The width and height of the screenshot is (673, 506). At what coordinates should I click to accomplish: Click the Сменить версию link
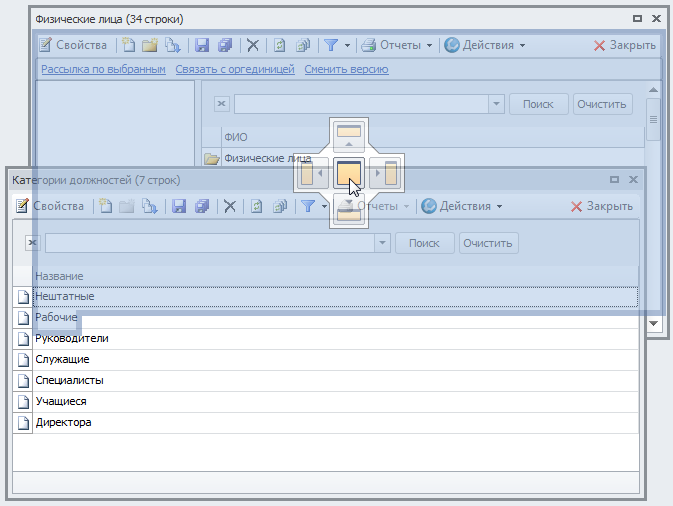pos(346,70)
